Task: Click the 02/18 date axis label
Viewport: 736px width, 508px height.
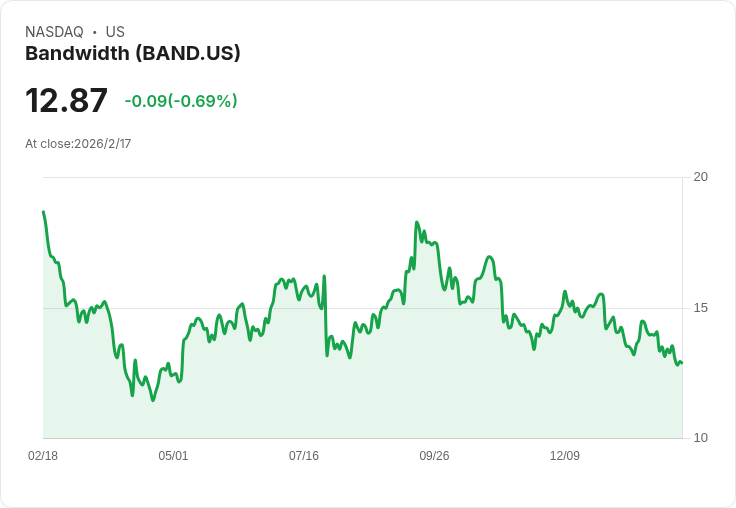Action: click(x=43, y=455)
